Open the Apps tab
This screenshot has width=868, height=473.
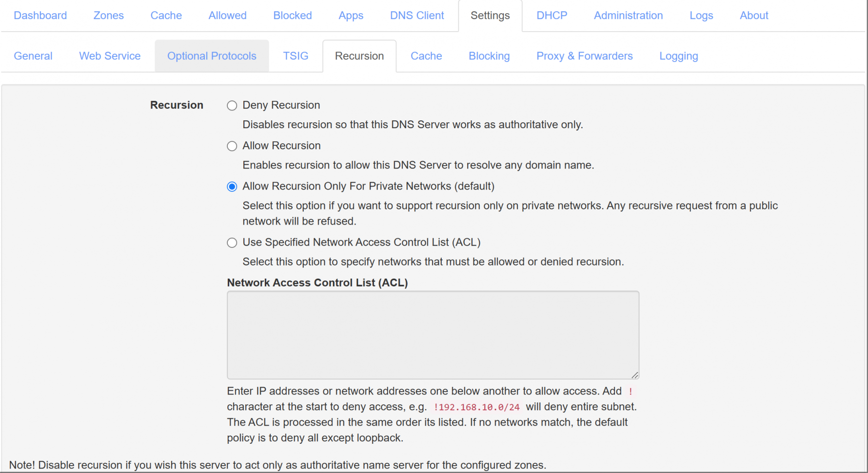(x=351, y=15)
